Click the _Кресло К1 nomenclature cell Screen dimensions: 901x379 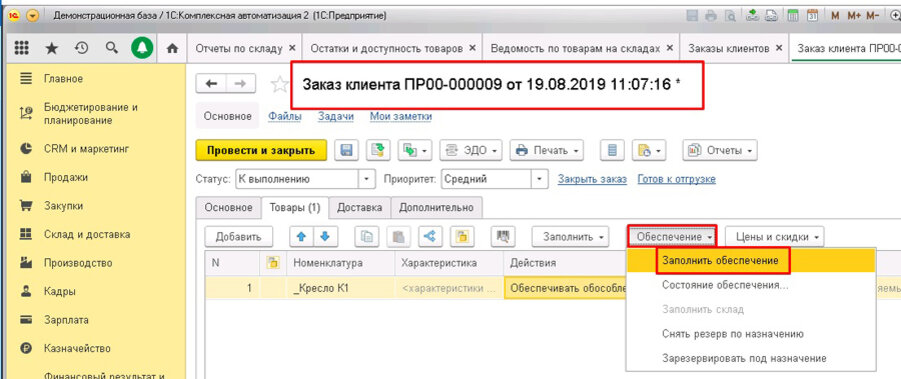[x=341, y=288]
